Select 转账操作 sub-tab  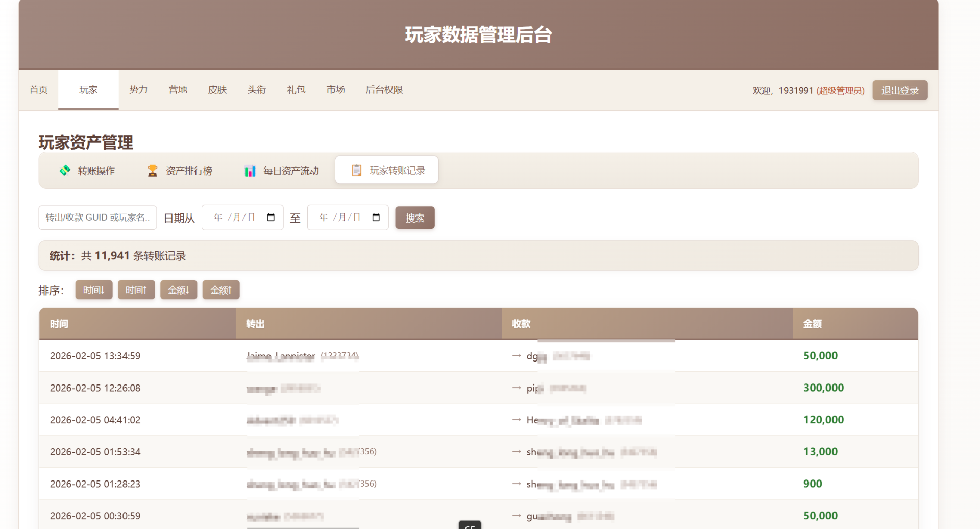click(x=87, y=171)
